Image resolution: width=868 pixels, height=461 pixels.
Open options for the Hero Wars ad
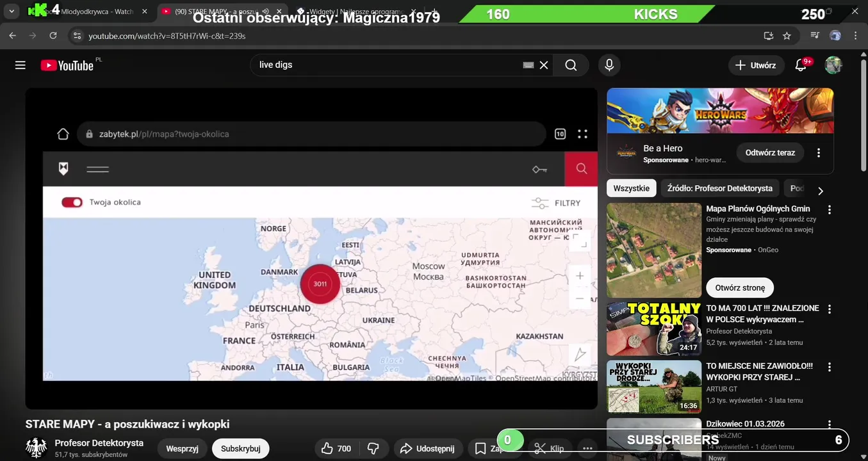pos(818,153)
